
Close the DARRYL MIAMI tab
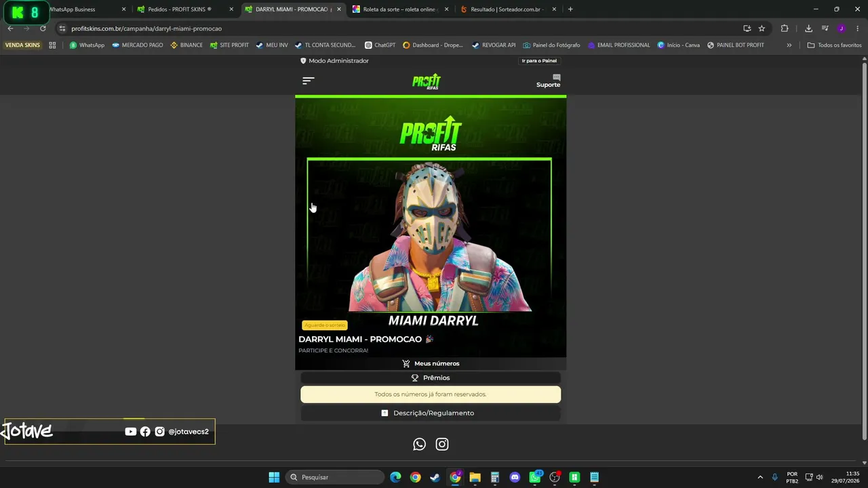click(x=338, y=9)
